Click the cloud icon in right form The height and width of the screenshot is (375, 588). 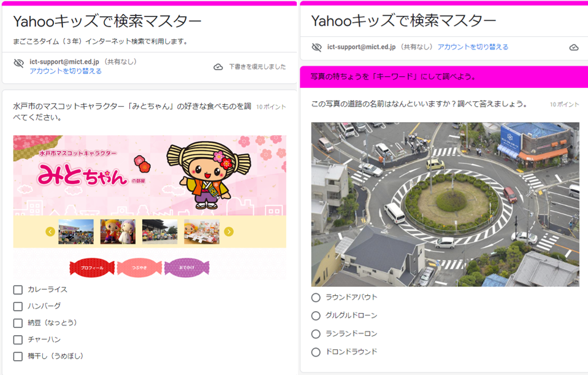(x=574, y=47)
